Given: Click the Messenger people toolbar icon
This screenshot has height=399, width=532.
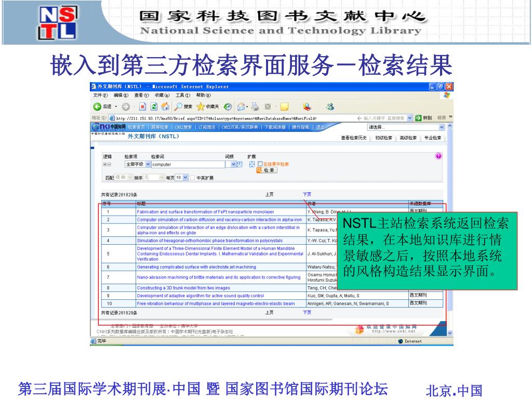Looking at the screenshot, I should (330, 107).
